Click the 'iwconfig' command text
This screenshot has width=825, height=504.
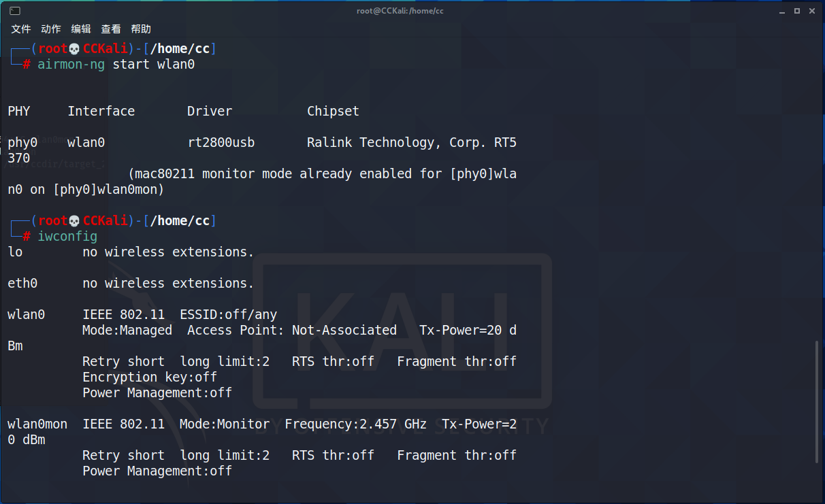(67, 237)
